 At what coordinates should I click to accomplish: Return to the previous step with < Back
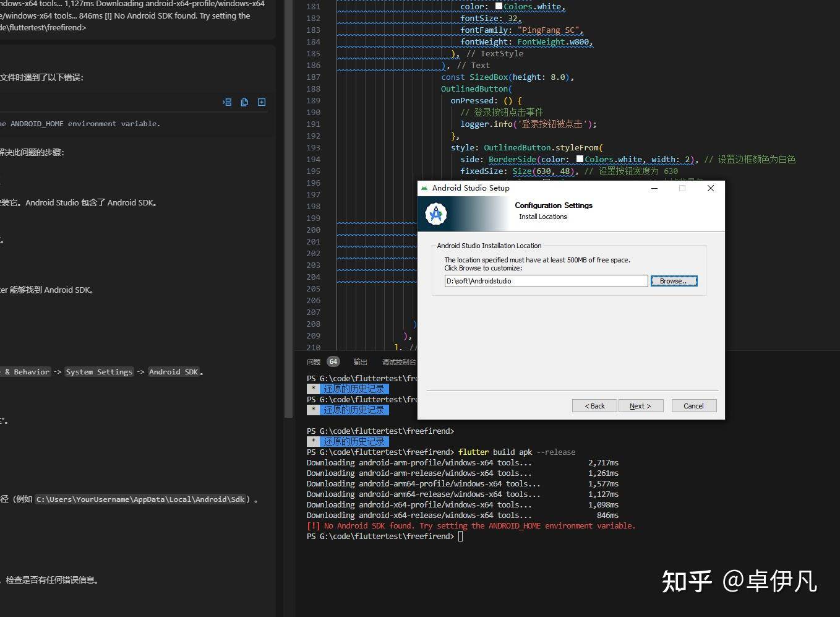tap(594, 406)
